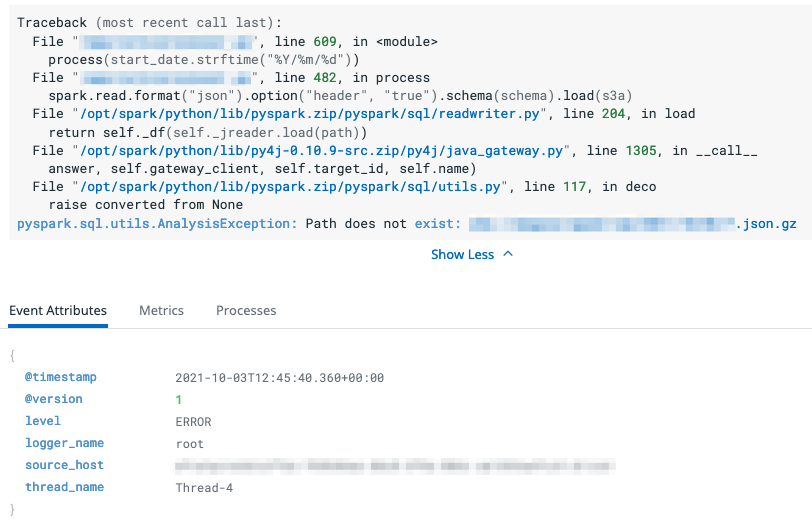Open the Processes tab
Image resolution: width=812 pixels, height=526 pixels.
pyautogui.click(x=246, y=310)
